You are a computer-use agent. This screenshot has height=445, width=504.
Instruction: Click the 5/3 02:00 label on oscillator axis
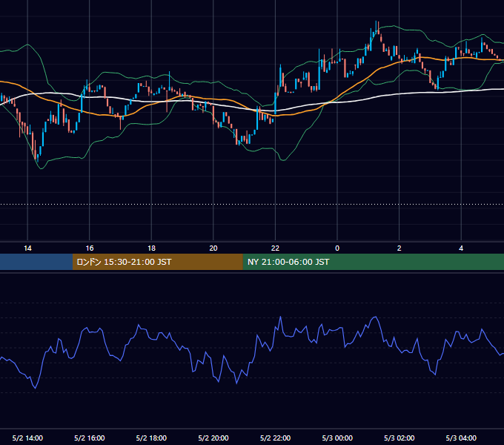[x=399, y=438]
